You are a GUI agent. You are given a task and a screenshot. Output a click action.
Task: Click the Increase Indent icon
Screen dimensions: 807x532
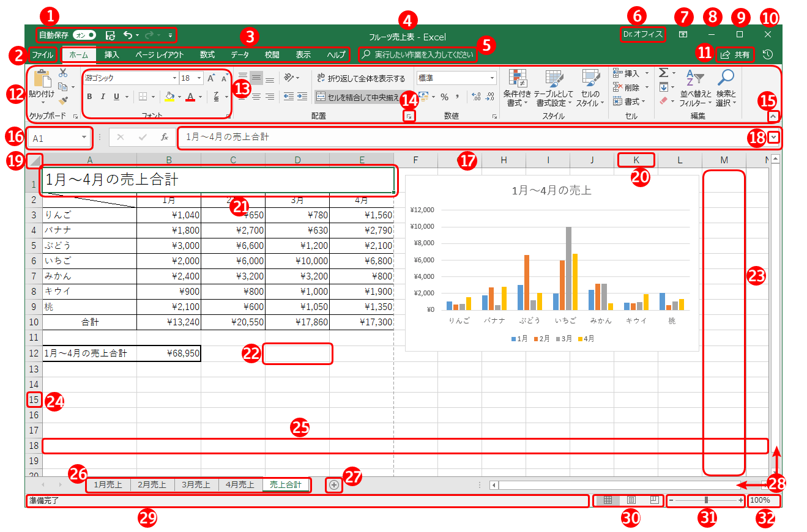(x=302, y=97)
